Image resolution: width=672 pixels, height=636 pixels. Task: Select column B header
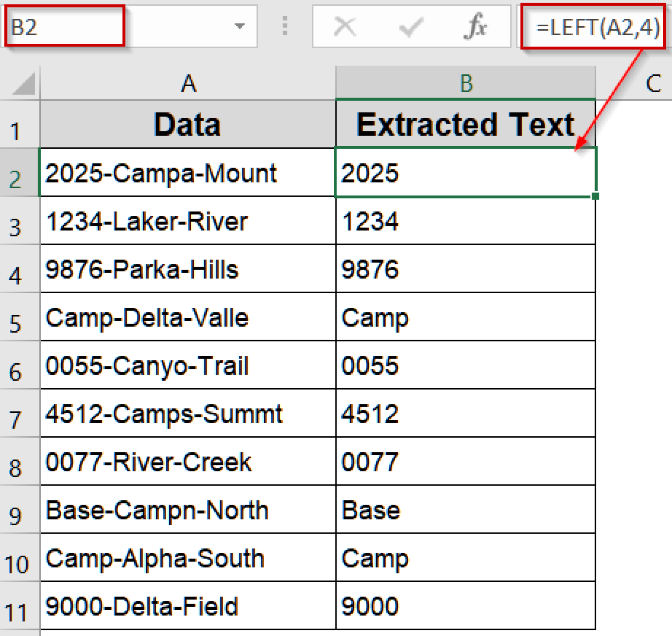pos(465,83)
